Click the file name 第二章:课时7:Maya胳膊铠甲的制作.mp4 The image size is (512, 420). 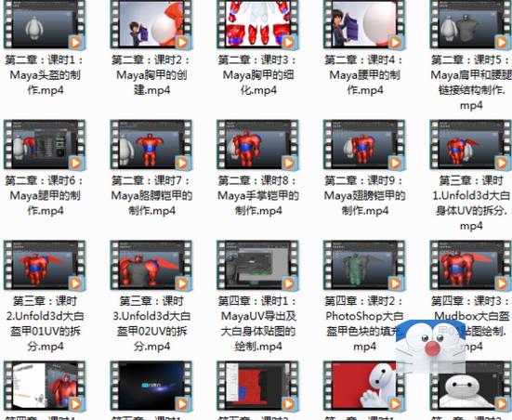pos(151,196)
